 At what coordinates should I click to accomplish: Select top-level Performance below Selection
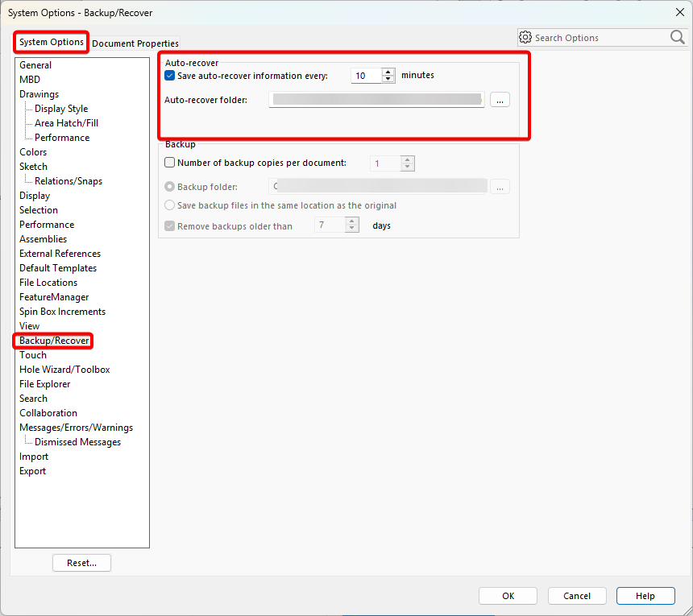47,225
